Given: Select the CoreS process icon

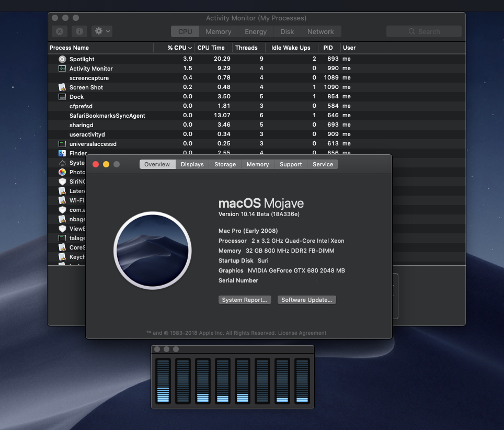Looking at the screenshot, I should point(62,247).
